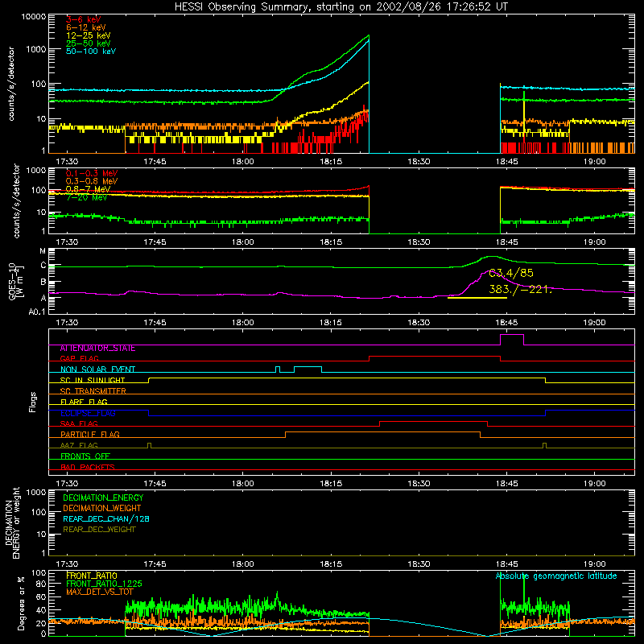Select the BAD_PACKETS flag label
The image size is (644, 644).
click(x=88, y=467)
